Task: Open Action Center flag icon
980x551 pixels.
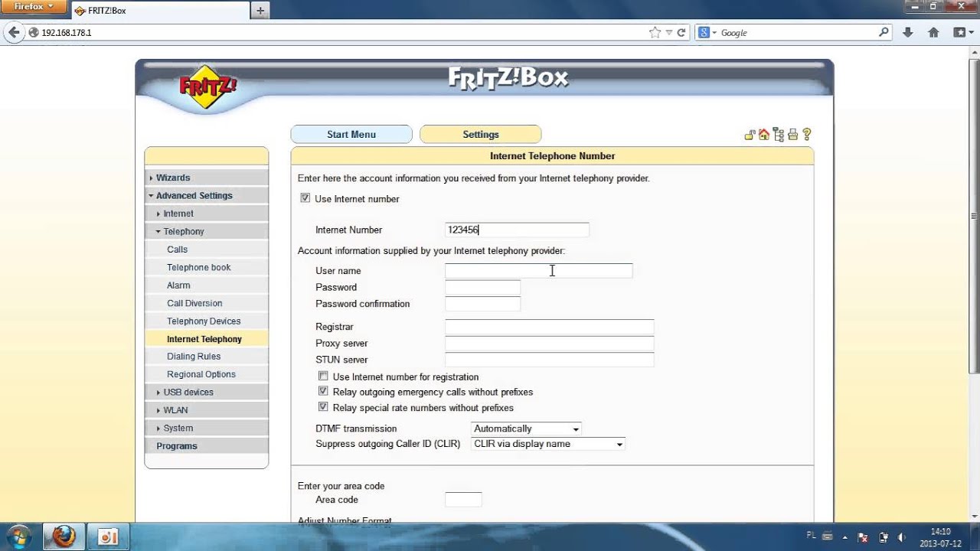Action: pyautogui.click(x=863, y=536)
